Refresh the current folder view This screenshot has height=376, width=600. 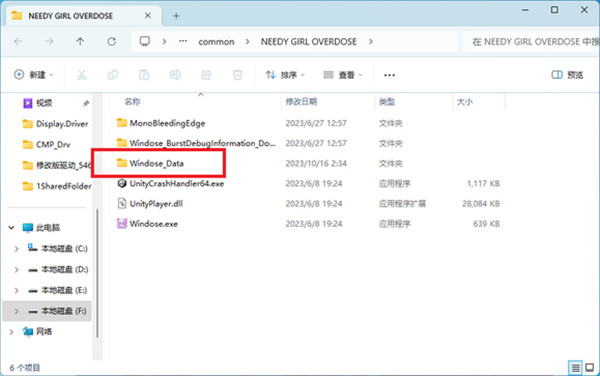[x=111, y=41]
